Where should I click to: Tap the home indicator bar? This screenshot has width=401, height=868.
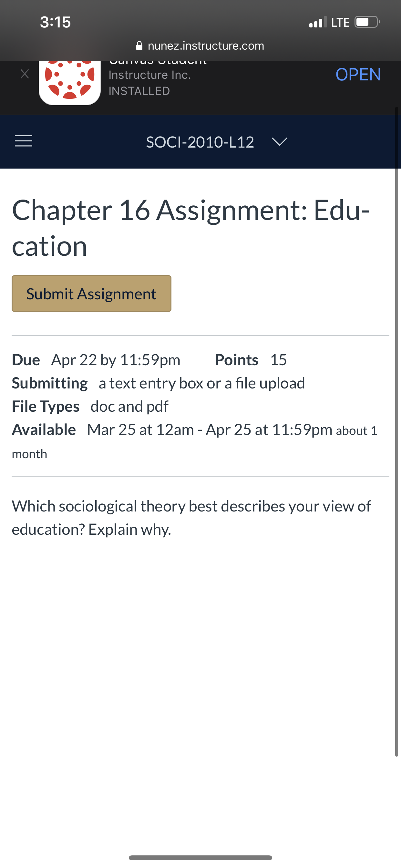click(x=200, y=858)
